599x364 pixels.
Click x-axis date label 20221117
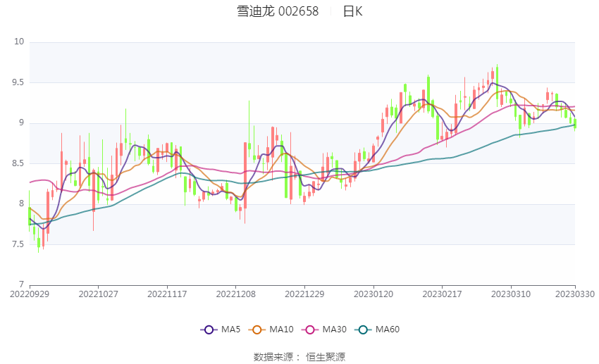pyautogui.click(x=167, y=294)
